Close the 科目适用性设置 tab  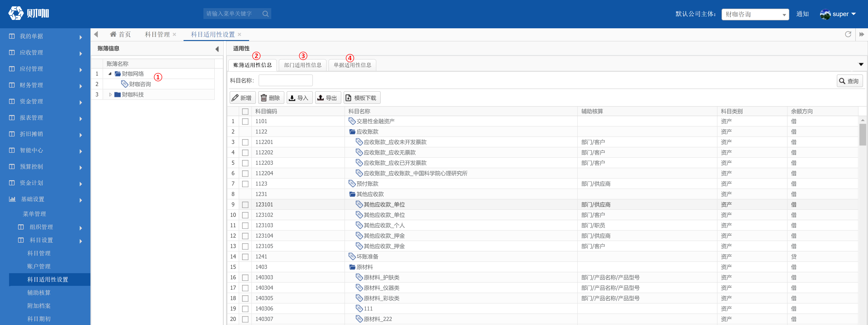click(240, 34)
